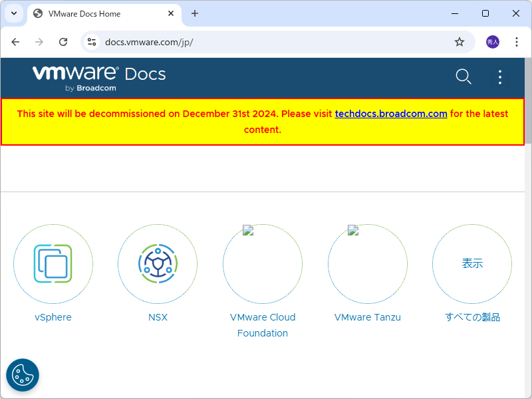Open the VMware Docs vertical dots menu
Screen dimensions: 532x399
pos(500,76)
